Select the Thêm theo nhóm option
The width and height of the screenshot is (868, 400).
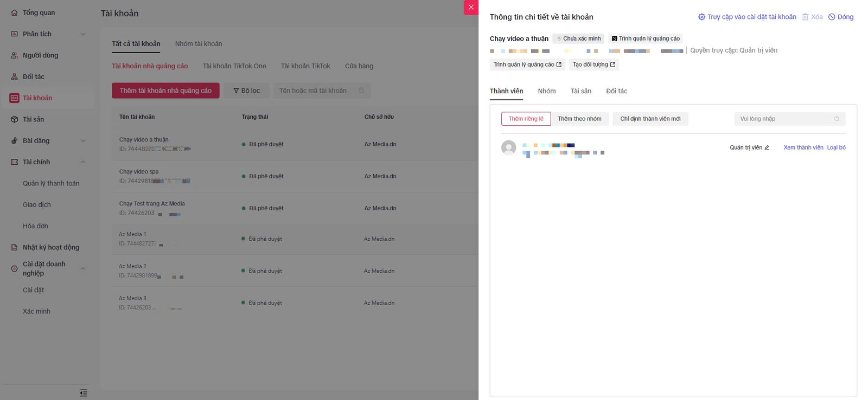pos(579,119)
